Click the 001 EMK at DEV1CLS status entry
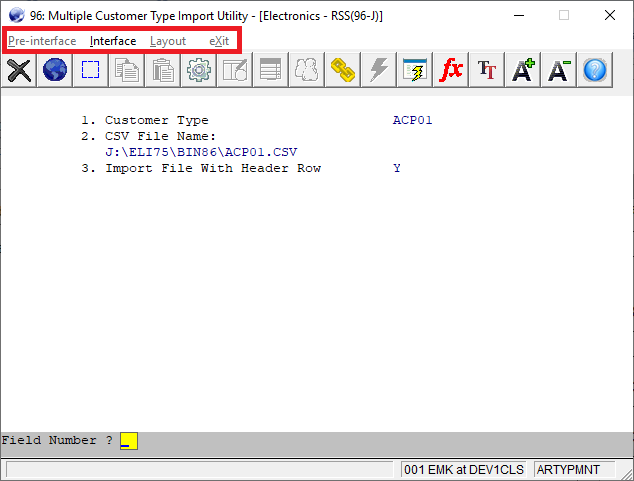The width and height of the screenshot is (634, 481). [x=464, y=470]
